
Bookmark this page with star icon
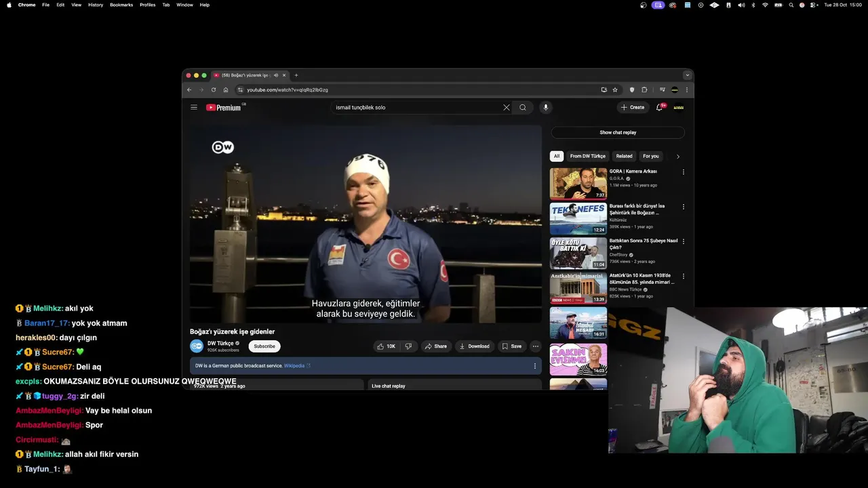coord(615,89)
